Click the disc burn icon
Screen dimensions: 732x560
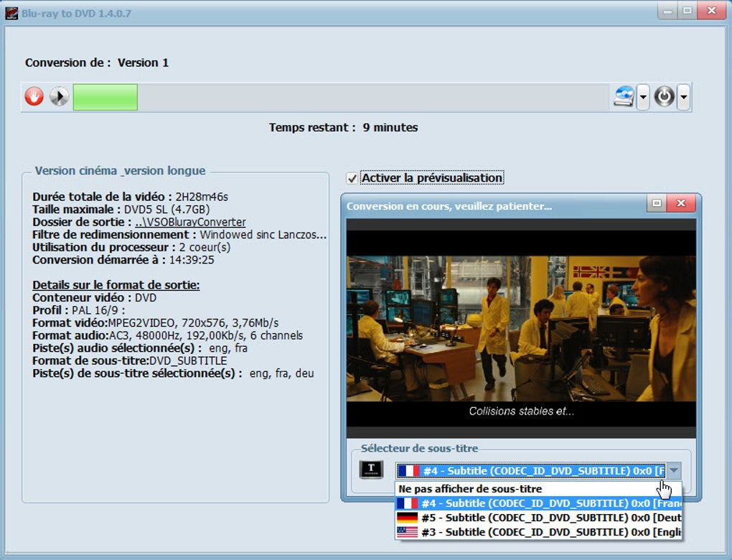point(624,97)
